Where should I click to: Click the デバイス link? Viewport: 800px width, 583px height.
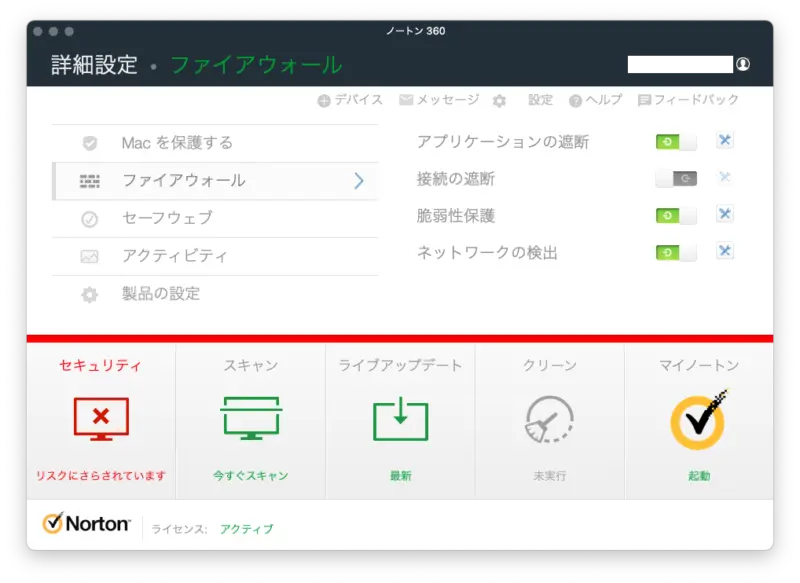point(358,100)
